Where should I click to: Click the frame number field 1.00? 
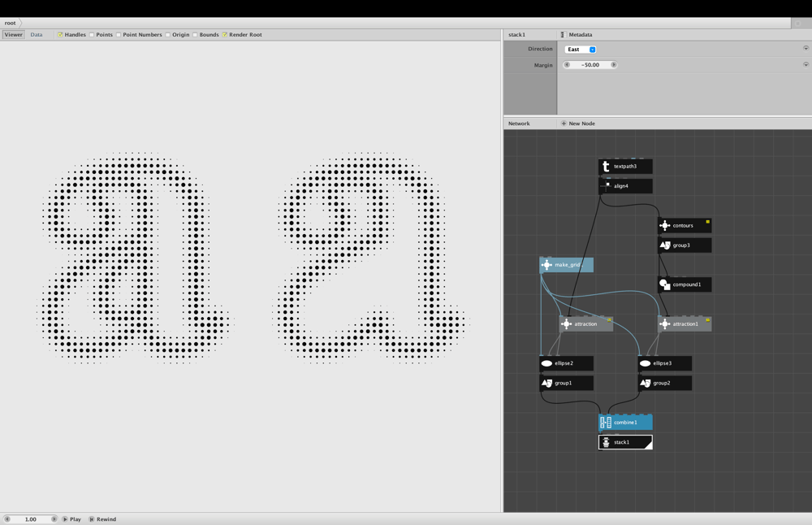(x=31, y=518)
